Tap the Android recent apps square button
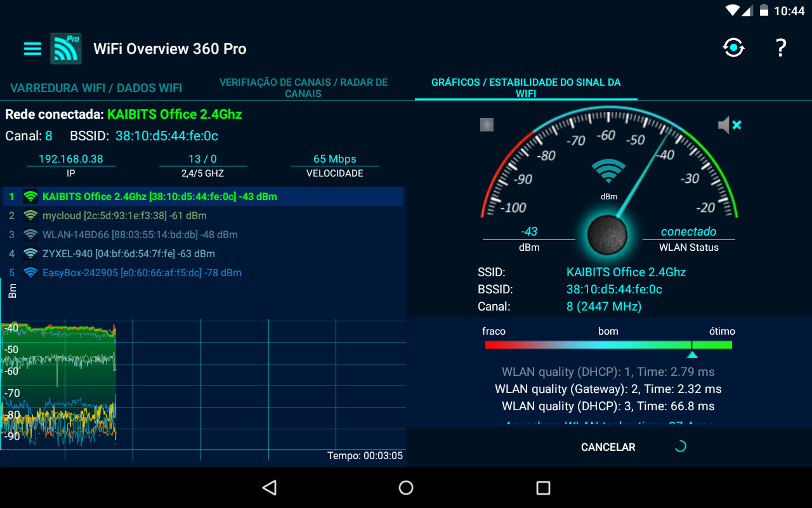The image size is (812, 508). click(543, 488)
